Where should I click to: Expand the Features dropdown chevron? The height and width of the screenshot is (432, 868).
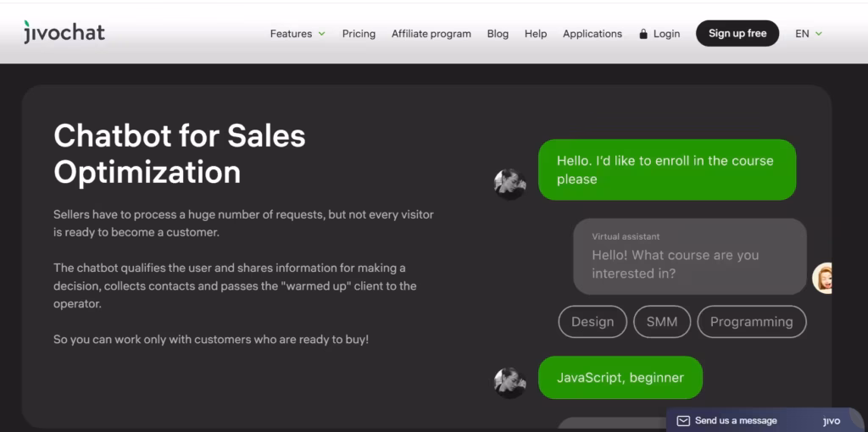(321, 34)
